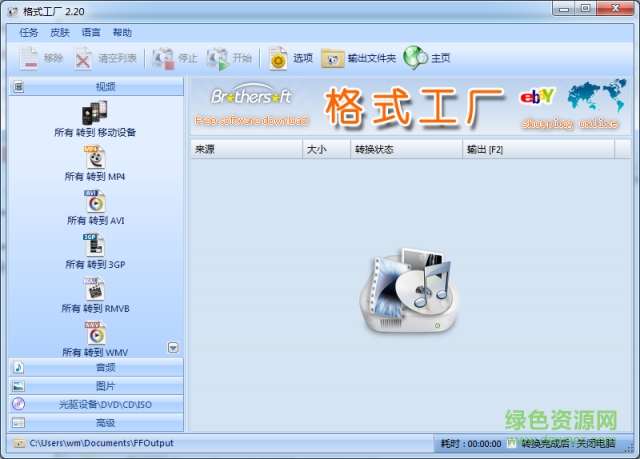Select the All to Mobile Device icon
This screenshot has height=459, width=640.
[95, 113]
